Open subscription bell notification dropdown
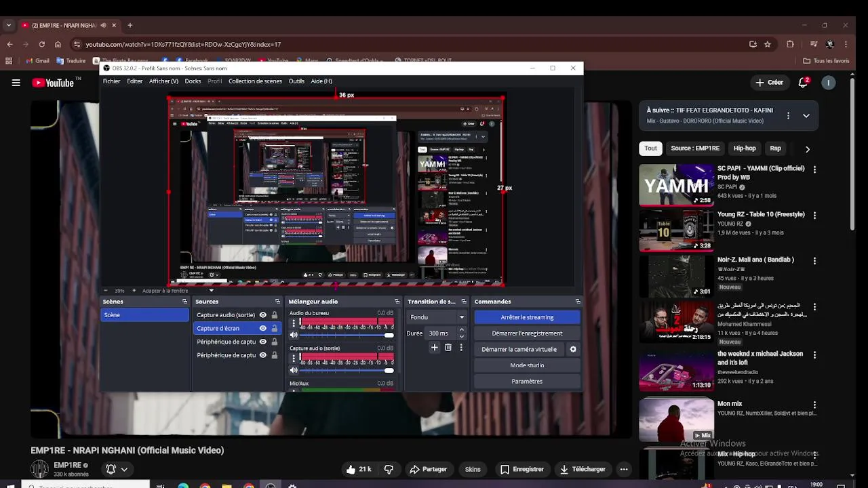 [117, 469]
